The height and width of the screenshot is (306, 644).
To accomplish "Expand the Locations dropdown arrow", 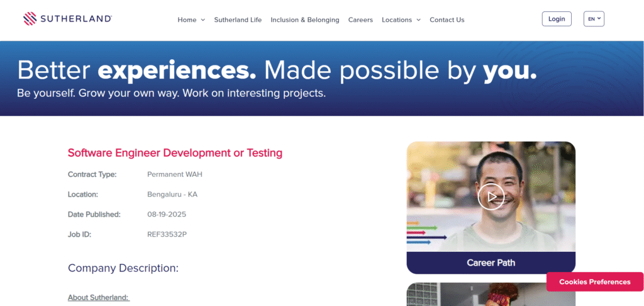I will 418,20.
